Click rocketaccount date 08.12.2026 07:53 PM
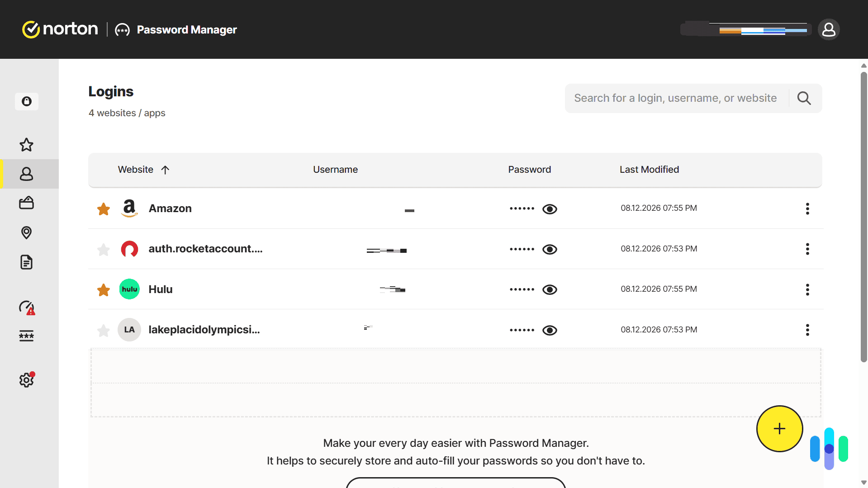 point(659,249)
